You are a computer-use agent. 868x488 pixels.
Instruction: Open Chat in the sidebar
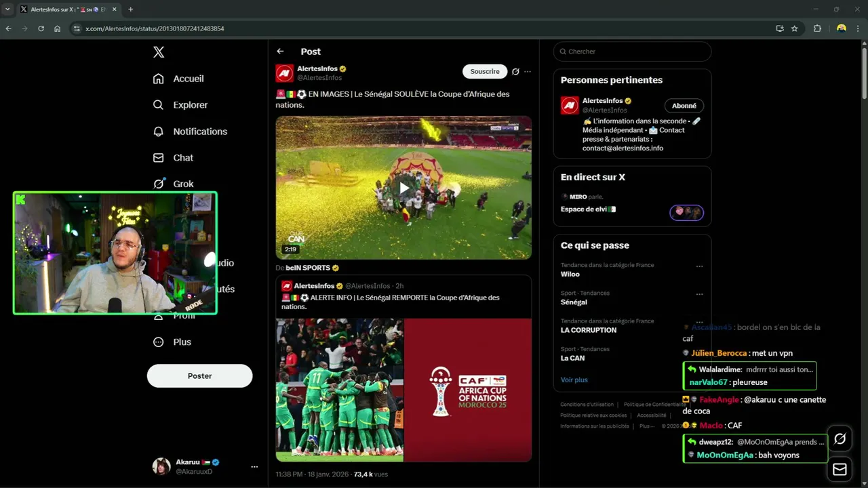[x=173, y=158]
